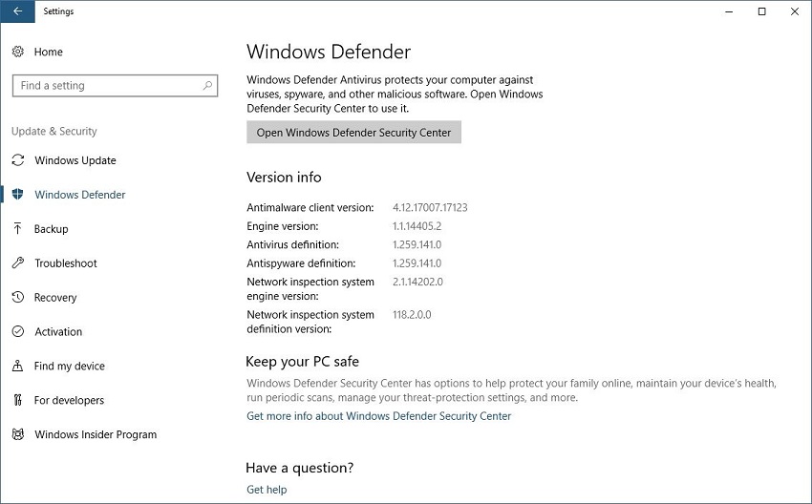The width and height of the screenshot is (812, 504).
Task: Click the Troubleshoot wrench icon
Action: coord(18,263)
